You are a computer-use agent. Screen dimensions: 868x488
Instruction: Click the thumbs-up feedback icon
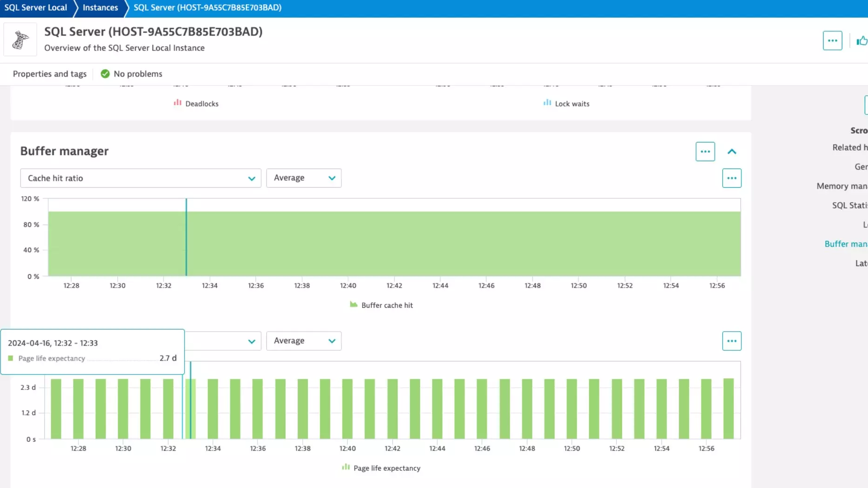pyautogui.click(x=862, y=41)
